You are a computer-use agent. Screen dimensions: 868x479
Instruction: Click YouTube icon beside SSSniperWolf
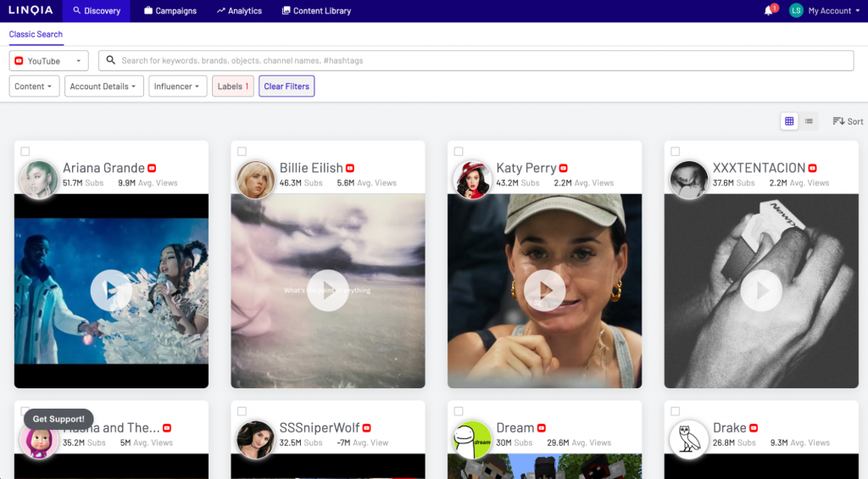(366, 428)
